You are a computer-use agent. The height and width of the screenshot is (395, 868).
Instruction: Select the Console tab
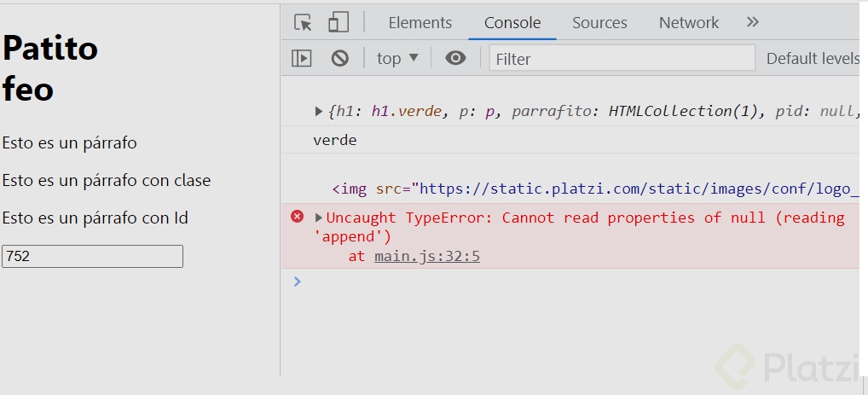(x=512, y=23)
